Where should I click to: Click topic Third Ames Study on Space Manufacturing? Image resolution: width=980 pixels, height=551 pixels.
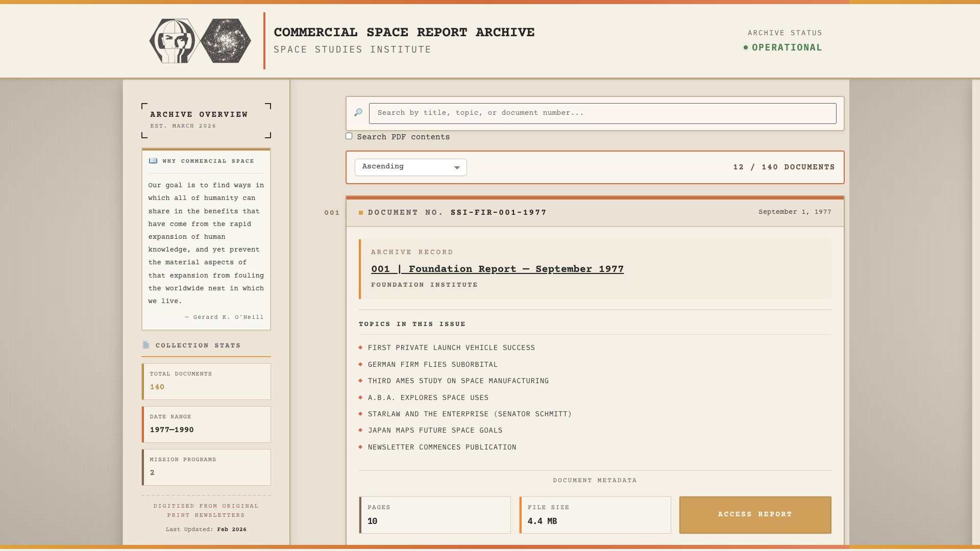(x=458, y=381)
